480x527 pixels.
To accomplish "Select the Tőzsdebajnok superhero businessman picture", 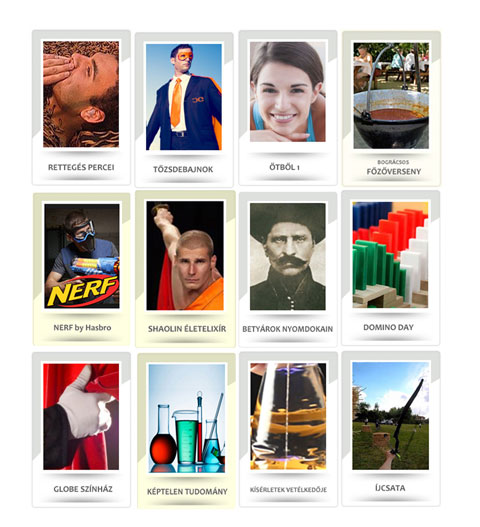I will click(184, 97).
